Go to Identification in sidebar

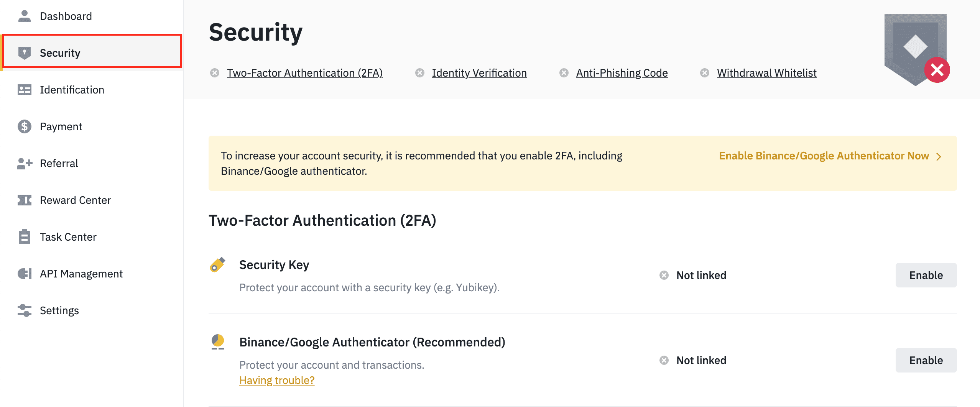[x=72, y=90]
